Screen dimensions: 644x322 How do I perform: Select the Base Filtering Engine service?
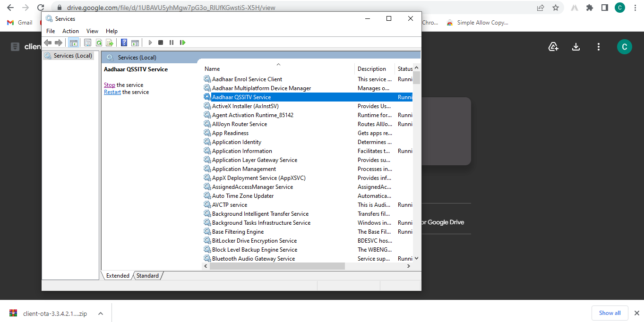tap(308, 232)
